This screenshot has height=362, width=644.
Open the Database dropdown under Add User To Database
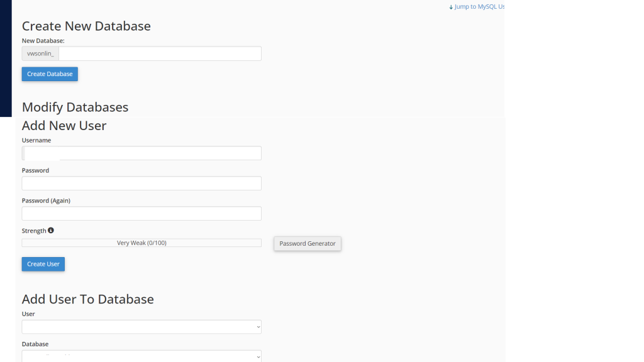click(x=142, y=356)
